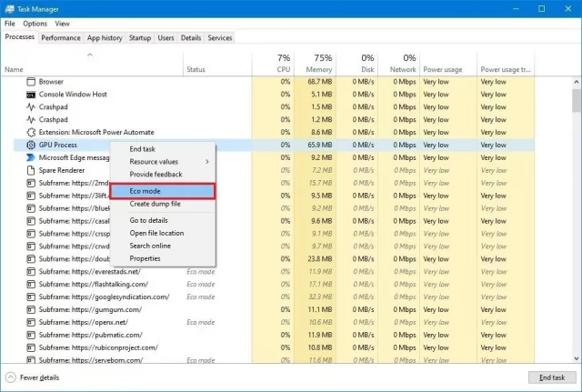Viewport: 582px width, 392px height.
Task: Click the Subframe rubiconproject.com icon
Action: [x=31, y=347]
